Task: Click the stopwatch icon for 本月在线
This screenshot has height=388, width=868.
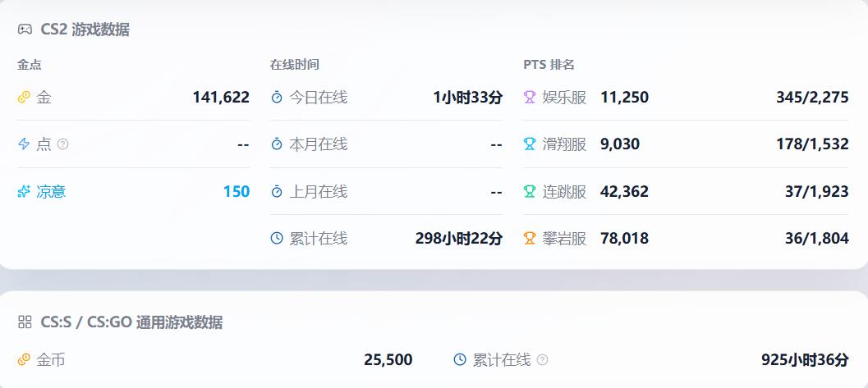Action: (x=277, y=144)
